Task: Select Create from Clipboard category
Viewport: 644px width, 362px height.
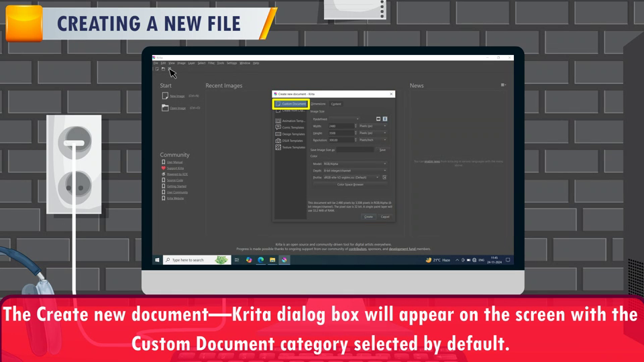Action: (290, 111)
